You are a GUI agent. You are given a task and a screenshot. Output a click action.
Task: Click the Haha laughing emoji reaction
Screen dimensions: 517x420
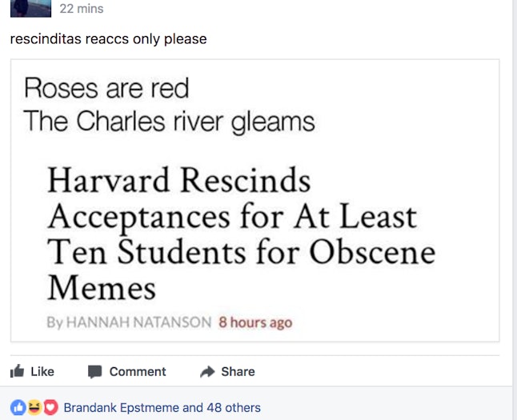point(34,407)
